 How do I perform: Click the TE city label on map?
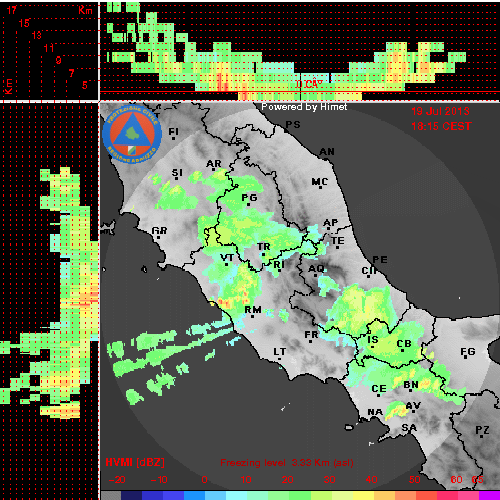[338, 241]
